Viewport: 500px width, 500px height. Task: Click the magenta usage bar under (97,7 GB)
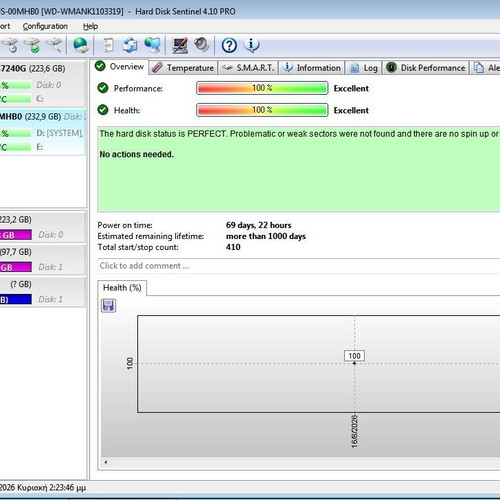point(16,267)
